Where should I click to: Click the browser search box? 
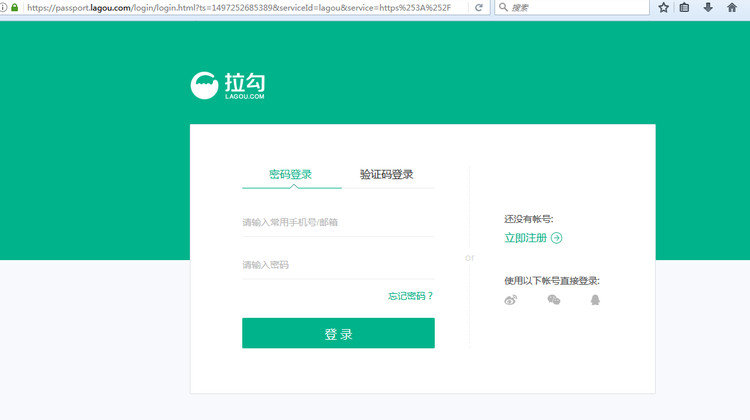click(572, 8)
